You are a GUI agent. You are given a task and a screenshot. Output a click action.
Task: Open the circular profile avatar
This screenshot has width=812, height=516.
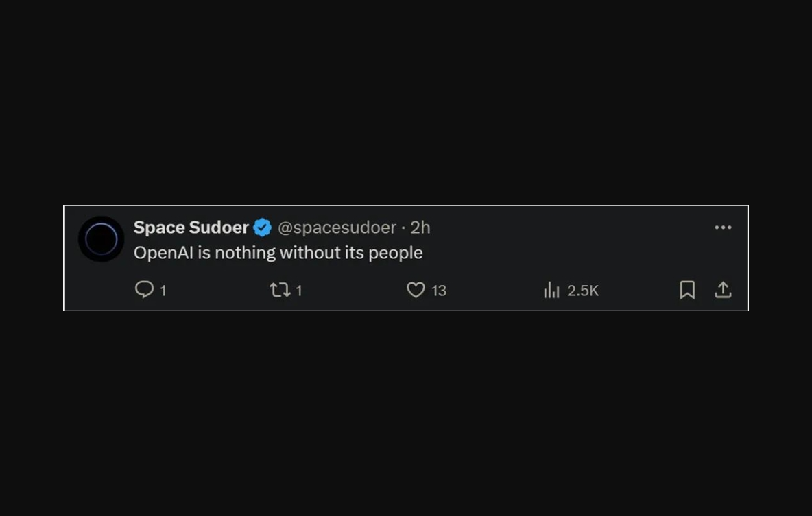[101, 239]
